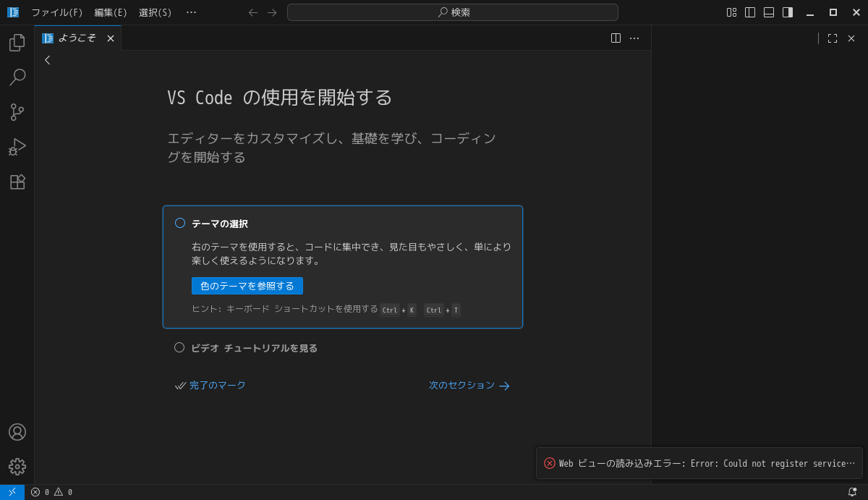This screenshot has height=500, width=868.
Task: Open the Search view in activity bar
Action: tap(17, 77)
